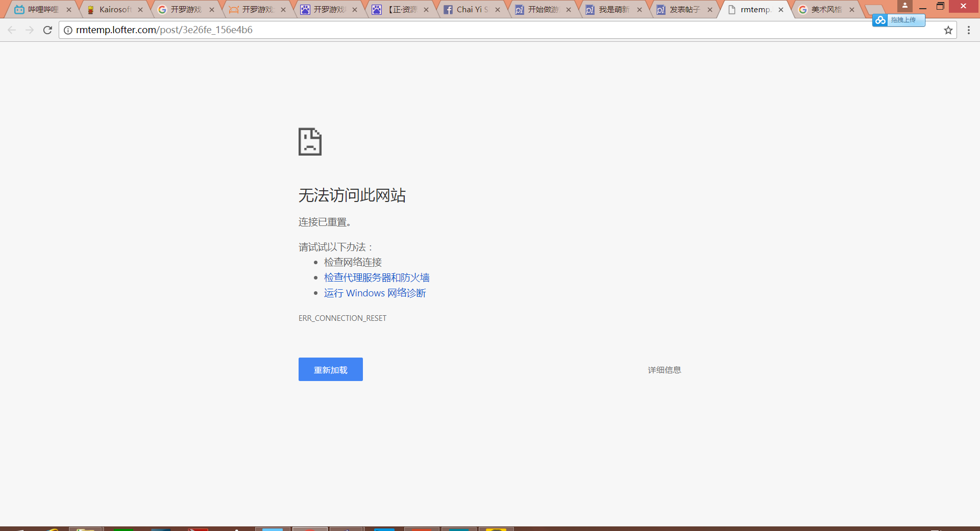Click the browser forward arrow
Screen dimensions: 980x531
30,30
